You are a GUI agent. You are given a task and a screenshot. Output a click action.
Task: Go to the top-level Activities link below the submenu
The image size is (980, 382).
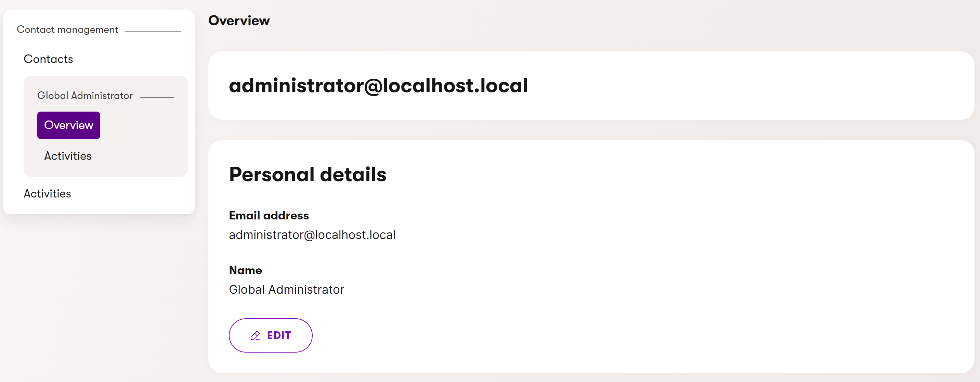pos(47,193)
